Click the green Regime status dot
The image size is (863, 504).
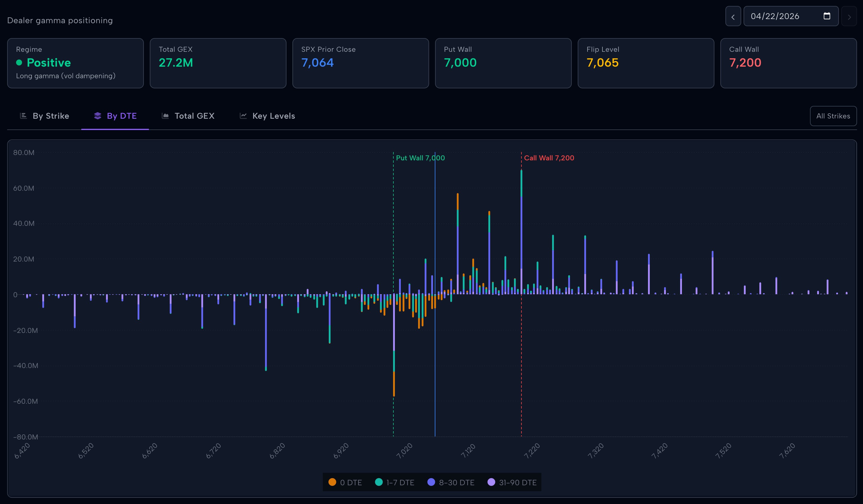click(19, 63)
